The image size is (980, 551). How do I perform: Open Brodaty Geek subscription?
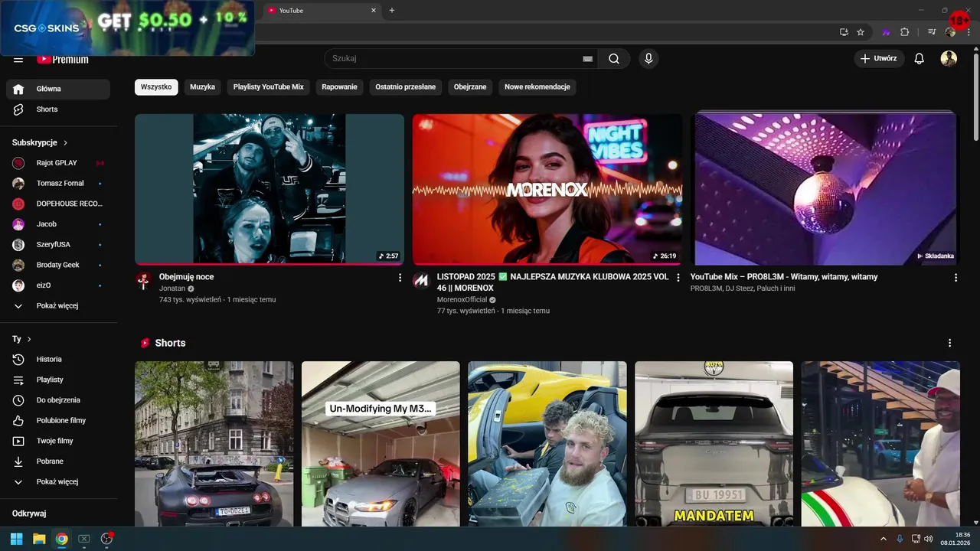pyautogui.click(x=58, y=265)
